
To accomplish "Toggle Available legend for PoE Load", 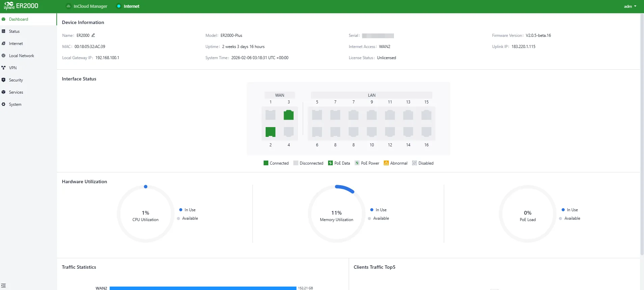I will [x=570, y=218].
